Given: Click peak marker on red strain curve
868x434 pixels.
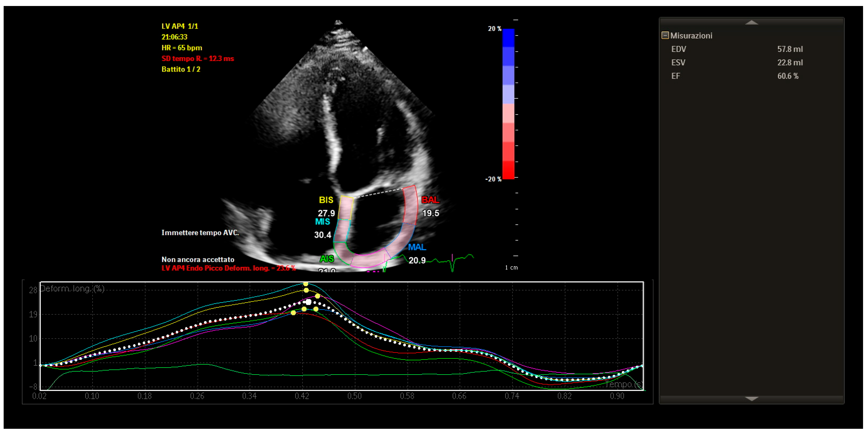Looking at the screenshot, I should pos(294,313).
